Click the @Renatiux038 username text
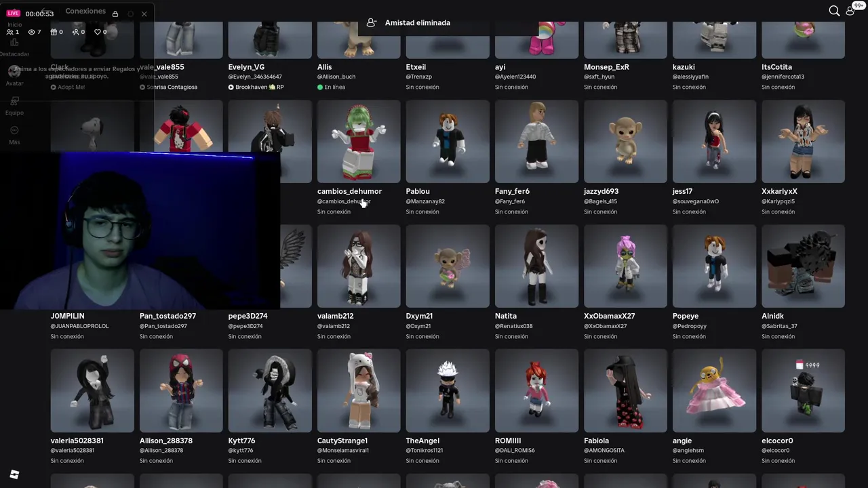The height and width of the screenshot is (488, 868). click(x=513, y=326)
